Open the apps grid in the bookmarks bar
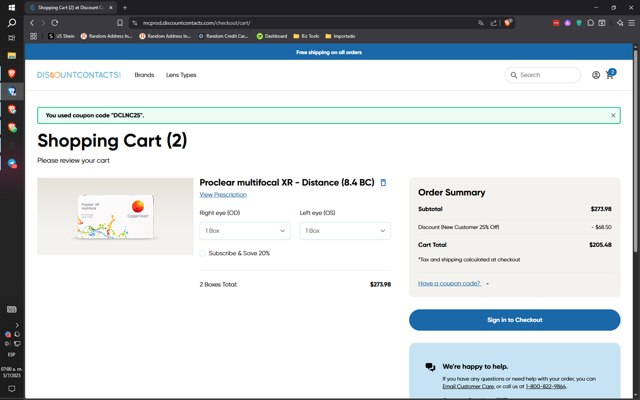The image size is (640, 400). point(33,36)
